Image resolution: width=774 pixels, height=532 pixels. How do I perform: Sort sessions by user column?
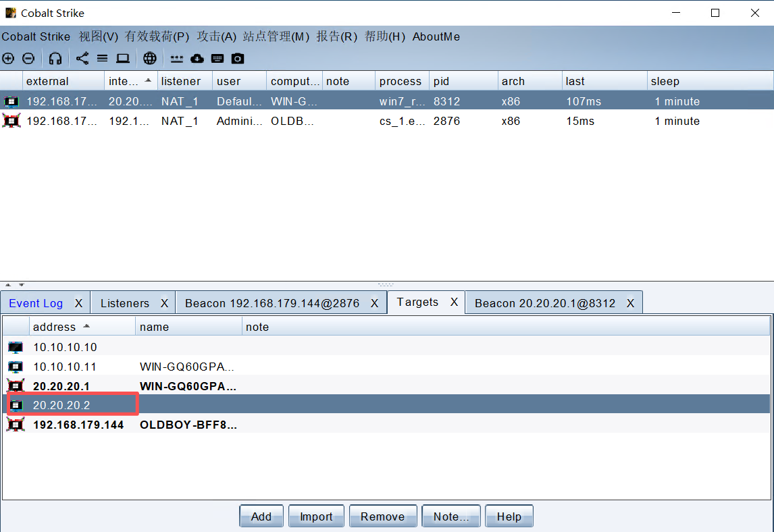tap(239, 81)
